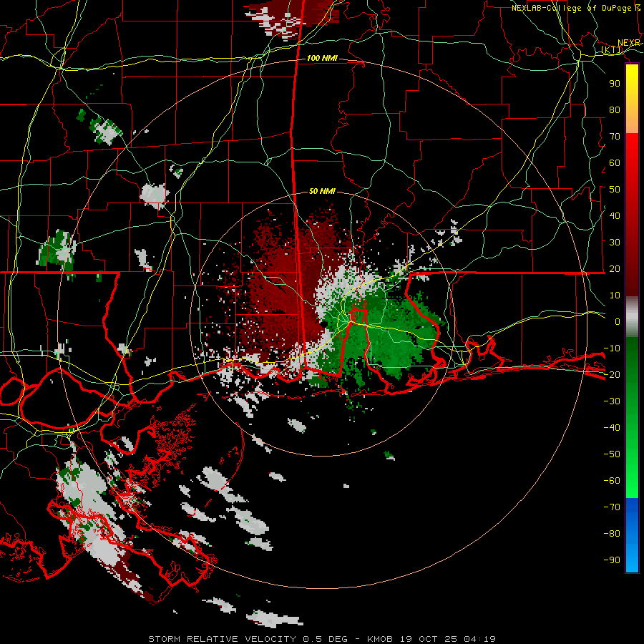Image resolution: width=644 pixels, height=644 pixels.
Task: Select the 10 value on the velocity scale
Action: [615, 295]
